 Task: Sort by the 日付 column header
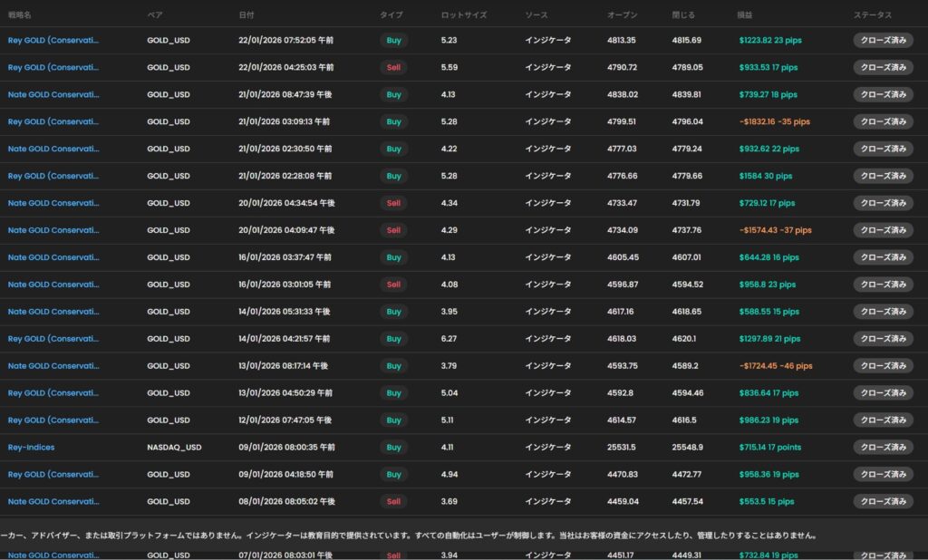tap(246, 15)
